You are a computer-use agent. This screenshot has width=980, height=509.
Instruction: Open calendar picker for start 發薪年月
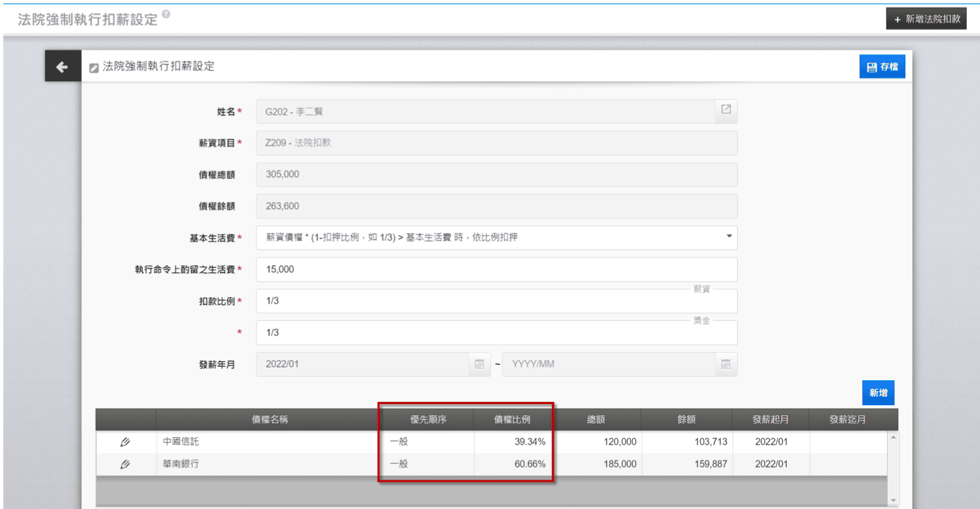click(x=479, y=364)
